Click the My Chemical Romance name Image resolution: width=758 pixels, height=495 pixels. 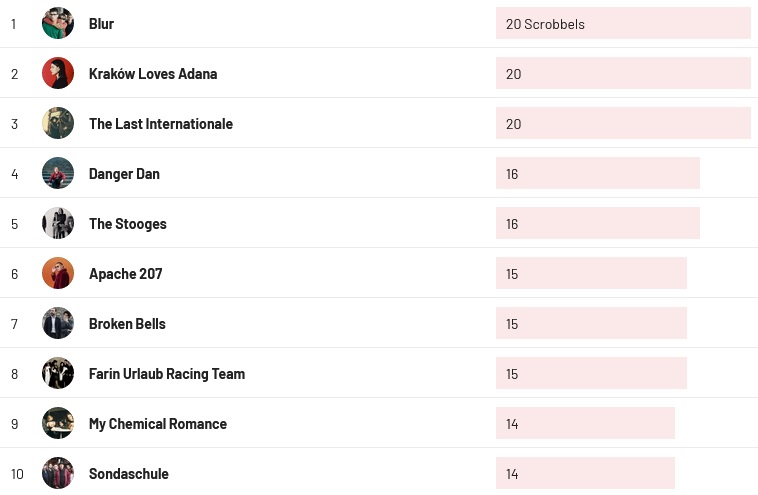(x=157, y=424)
